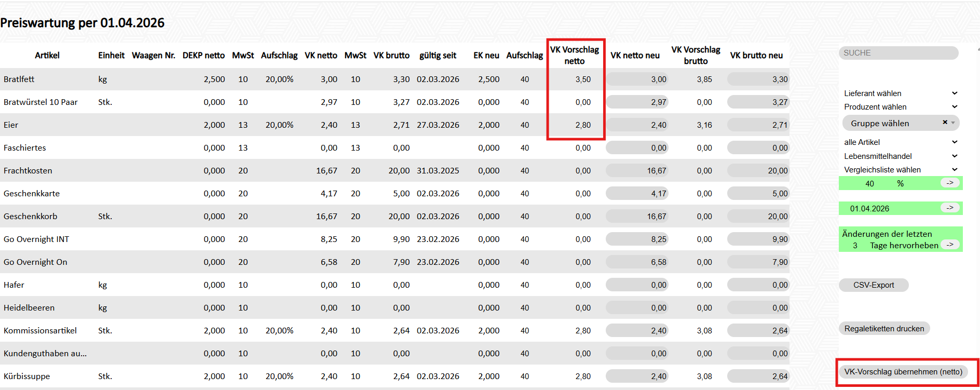Open the Vergleichsliste wählen dropdown
Image resolution: width=980 pixels, height=390 pixels.
pyautogui.click(x=900, y=170)
